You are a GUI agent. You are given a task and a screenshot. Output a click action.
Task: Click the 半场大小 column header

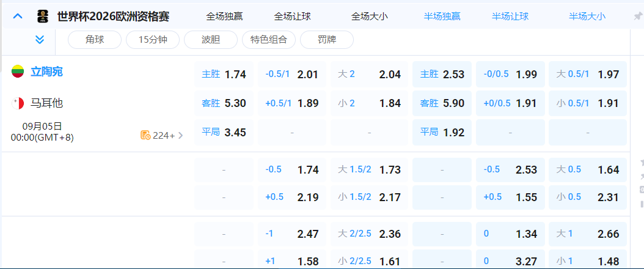587,17
